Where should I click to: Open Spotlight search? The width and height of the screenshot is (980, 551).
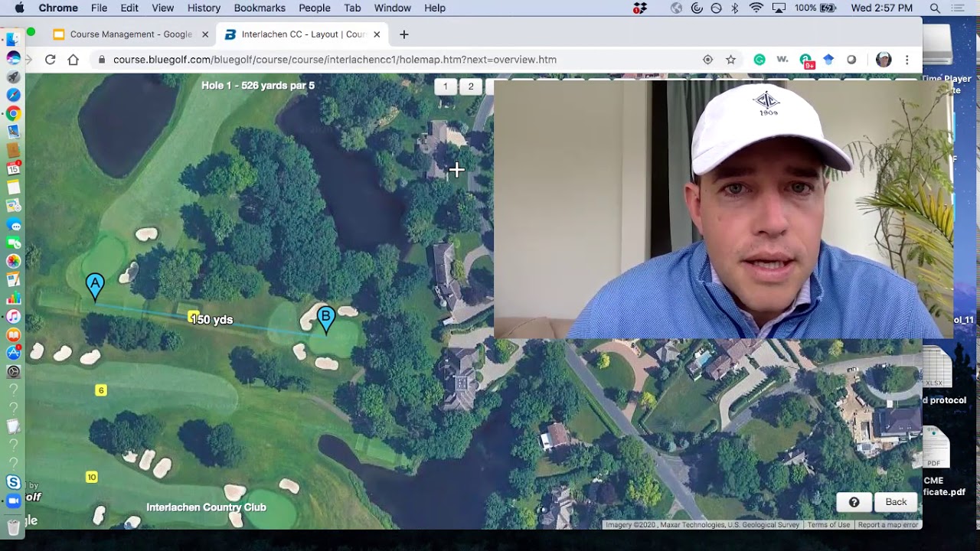coord(935,8)
